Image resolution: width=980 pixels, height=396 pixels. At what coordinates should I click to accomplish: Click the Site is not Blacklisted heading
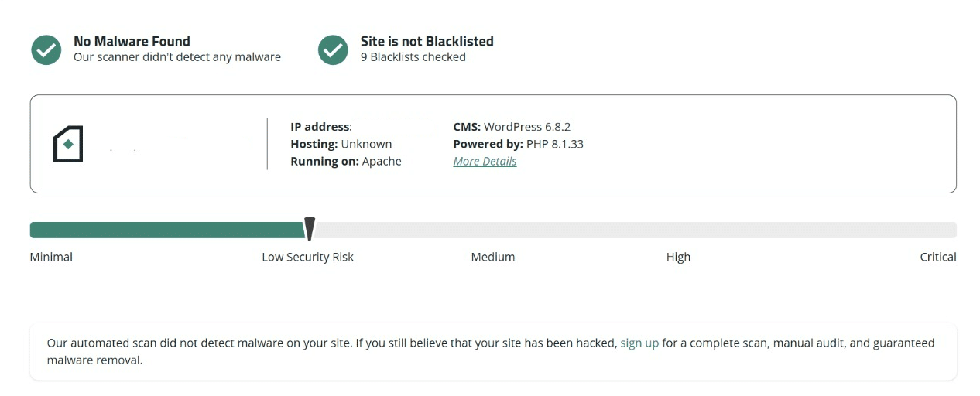coord(427,42)
